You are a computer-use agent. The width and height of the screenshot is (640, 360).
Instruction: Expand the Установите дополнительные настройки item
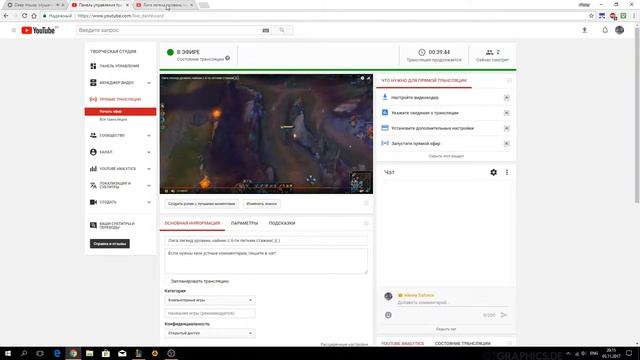[x=507, y=128]
